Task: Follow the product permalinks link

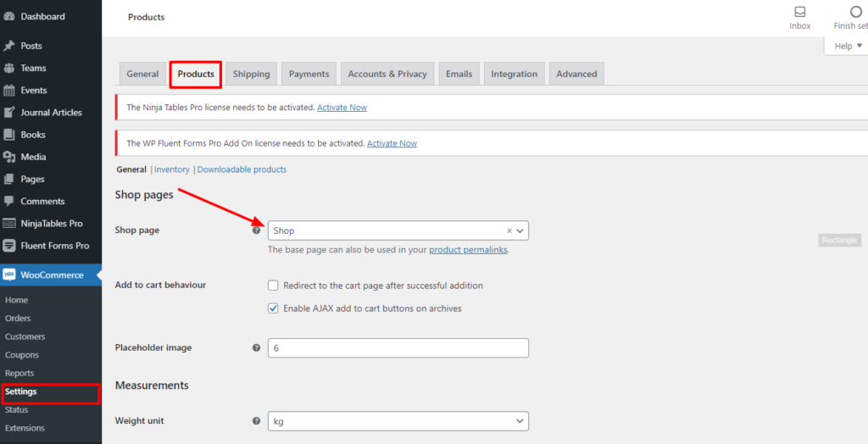Action: [x=468, y=250]
